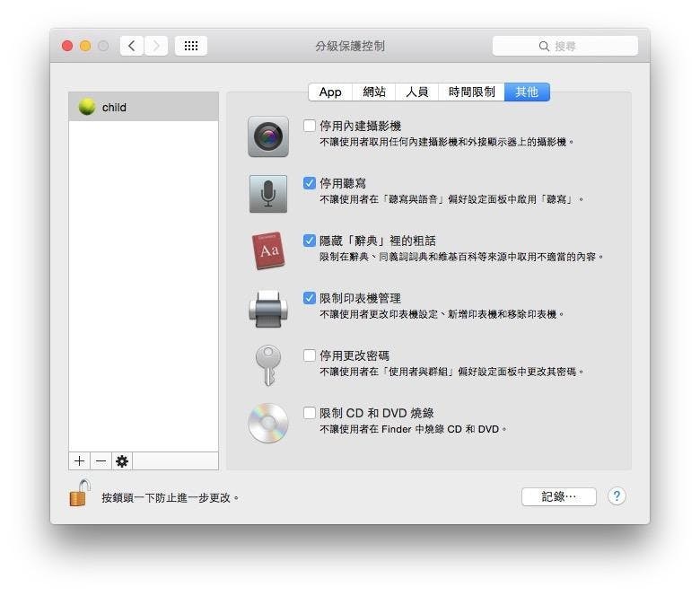Click the red Dictionary book icon
The width and height of the screenshot is (700, 596).
tap(267, 250)
